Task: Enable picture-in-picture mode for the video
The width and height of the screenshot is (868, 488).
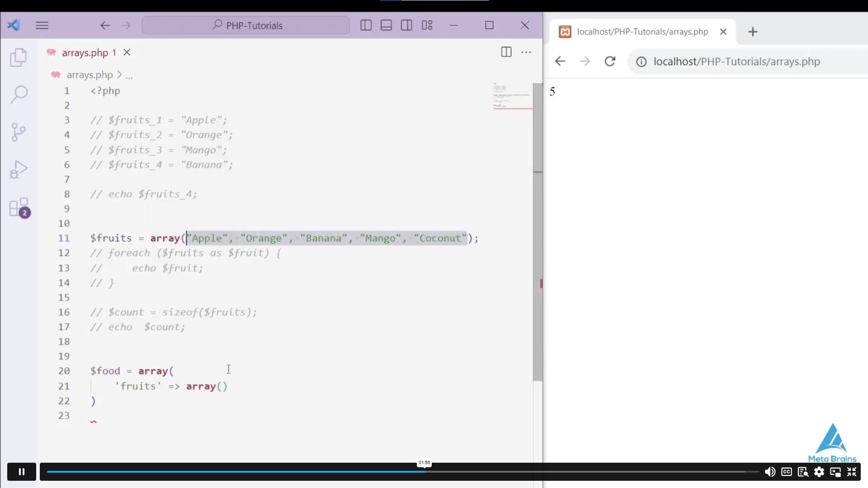Action: [835, 472]
